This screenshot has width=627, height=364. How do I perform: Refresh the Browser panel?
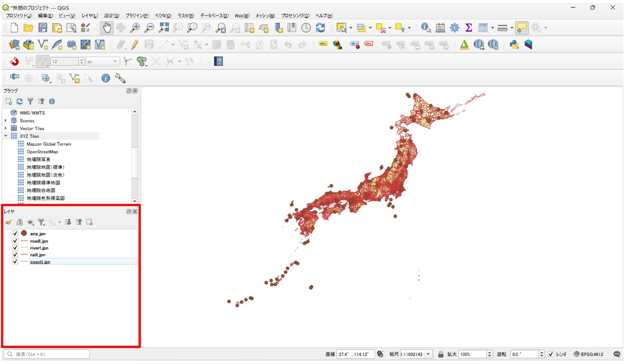(x=19, y=101)
